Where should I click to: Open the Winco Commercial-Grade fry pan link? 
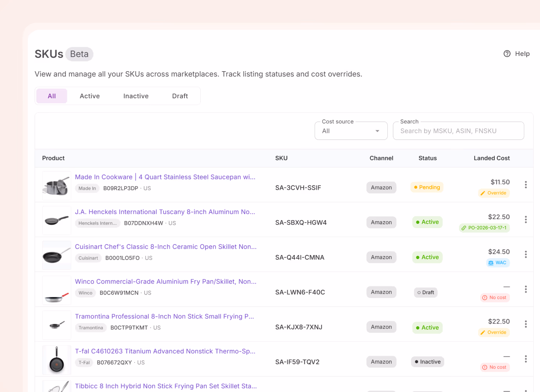166,281
